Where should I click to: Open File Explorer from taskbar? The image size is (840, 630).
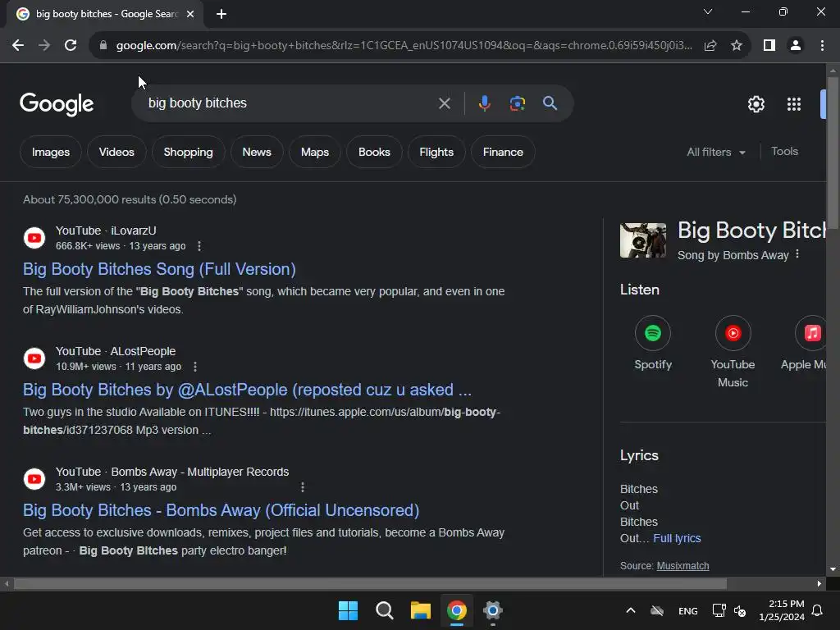(421, 610)
